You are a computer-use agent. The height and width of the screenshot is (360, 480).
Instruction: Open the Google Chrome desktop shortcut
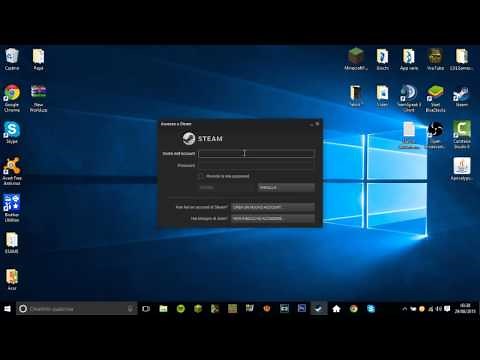tap(12, 98)
